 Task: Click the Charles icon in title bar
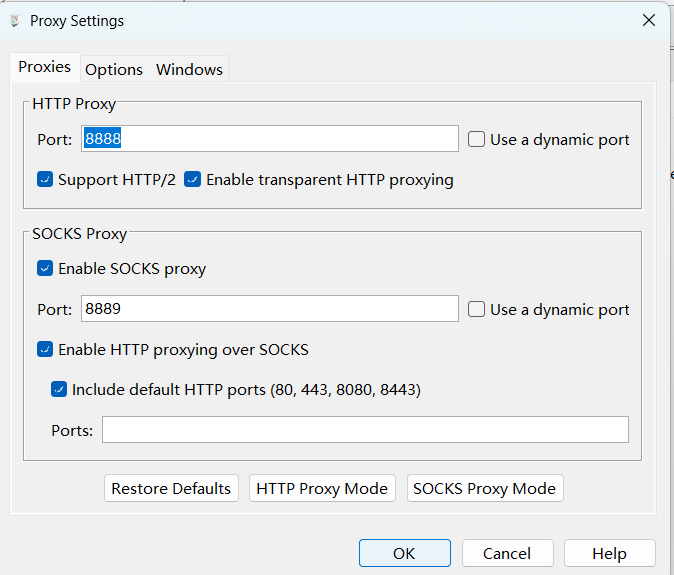15,21
